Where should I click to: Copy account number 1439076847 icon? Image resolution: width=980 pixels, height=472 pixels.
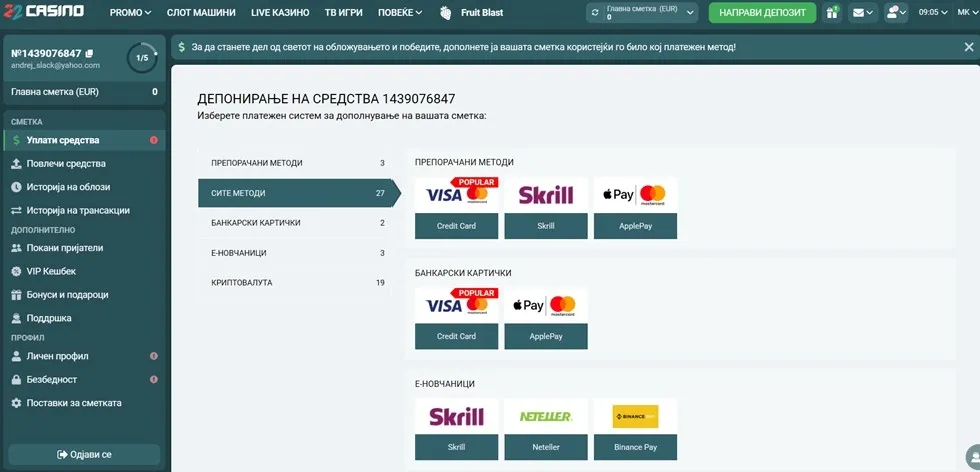pos(89,53)
